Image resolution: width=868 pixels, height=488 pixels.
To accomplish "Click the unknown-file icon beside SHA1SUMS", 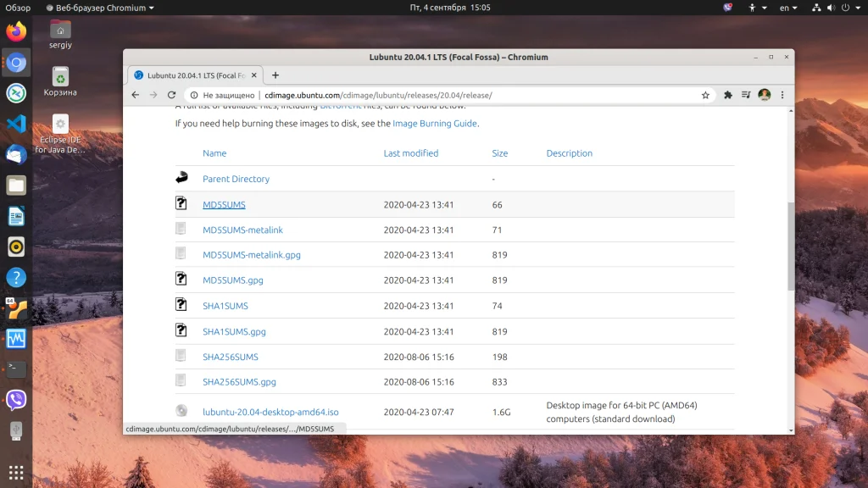I will pos(181,305).
